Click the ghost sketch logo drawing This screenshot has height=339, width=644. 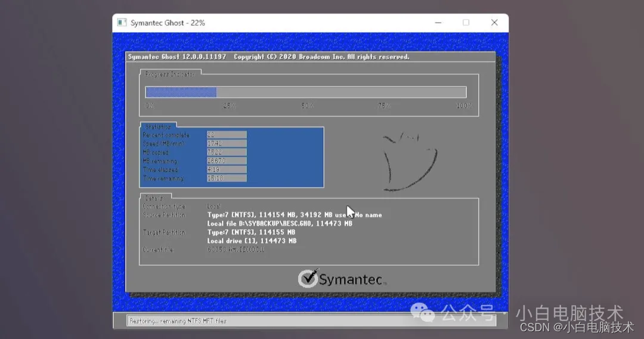click(410, 162)
